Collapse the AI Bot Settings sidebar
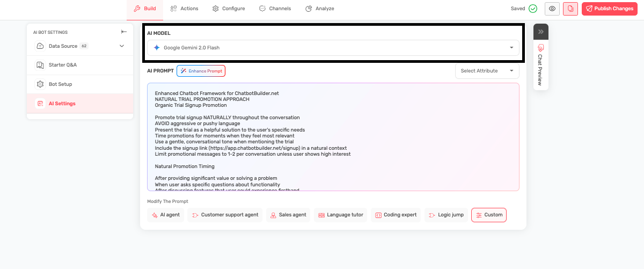644x269 pixels. tap(125, 32)
